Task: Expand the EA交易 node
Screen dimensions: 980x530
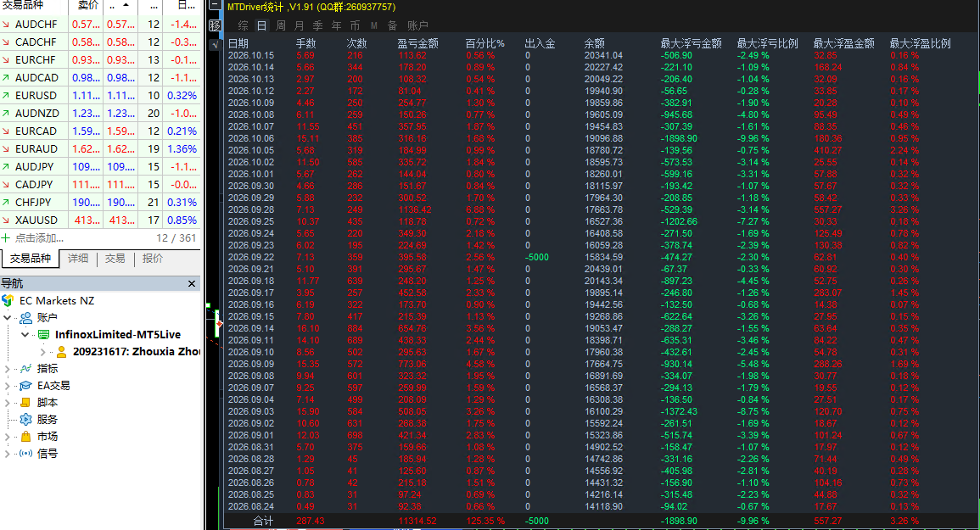Action: click(x=8, y=386)
